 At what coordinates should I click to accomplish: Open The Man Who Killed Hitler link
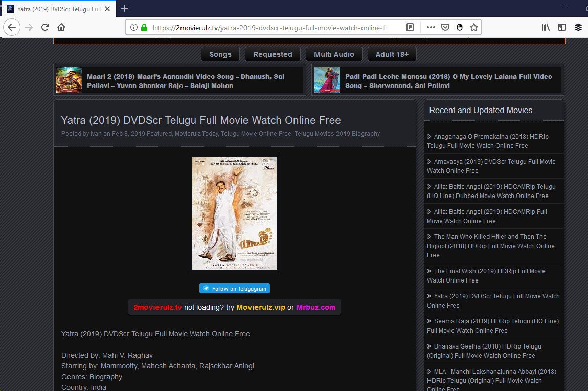pyautogui.click(x=490, y=246)
